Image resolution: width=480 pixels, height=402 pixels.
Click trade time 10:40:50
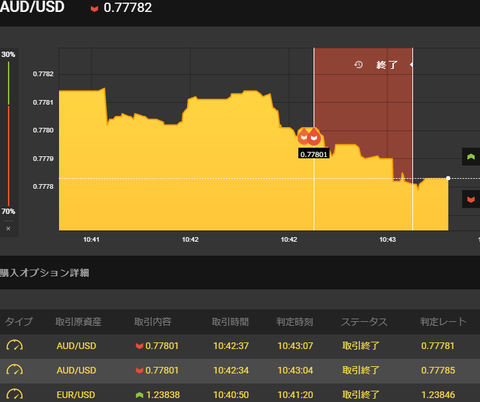pyautogui.click(x=231, y=395)
